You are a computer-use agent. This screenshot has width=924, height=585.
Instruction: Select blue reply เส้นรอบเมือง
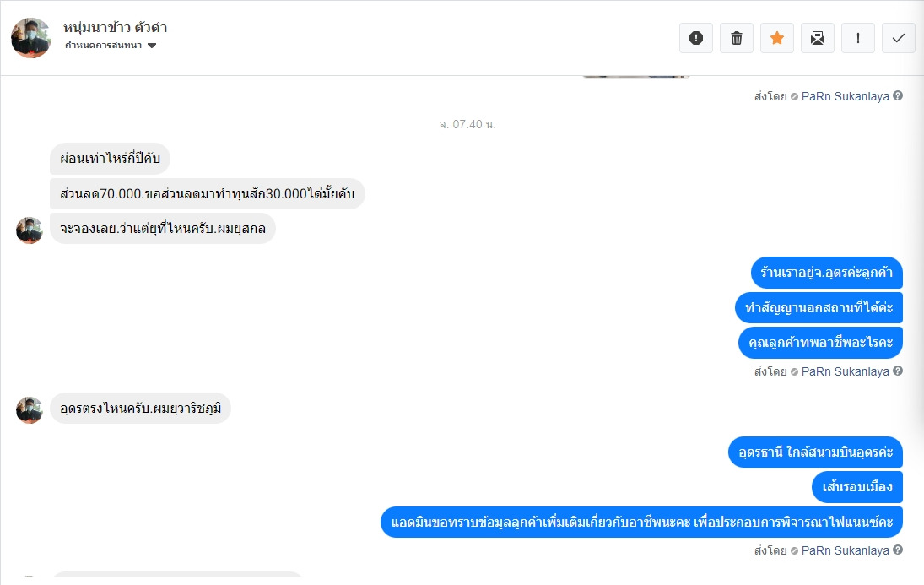[x=857, y=487]
